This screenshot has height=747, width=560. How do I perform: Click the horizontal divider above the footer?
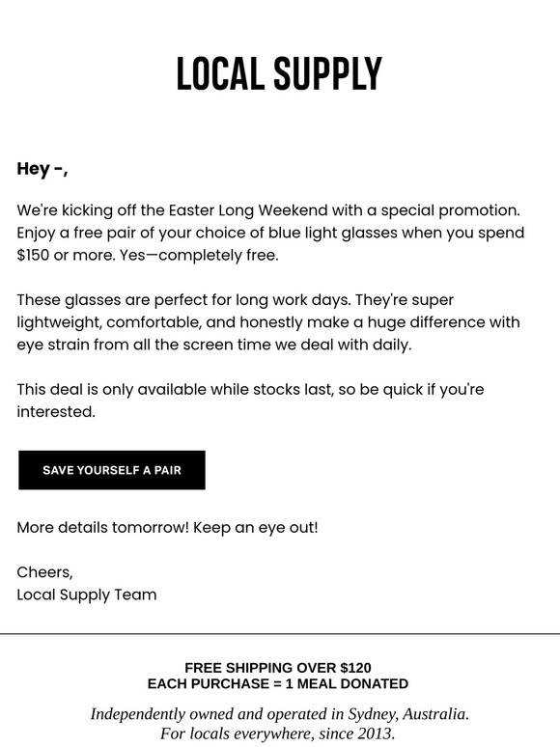(x=280, y=634)
